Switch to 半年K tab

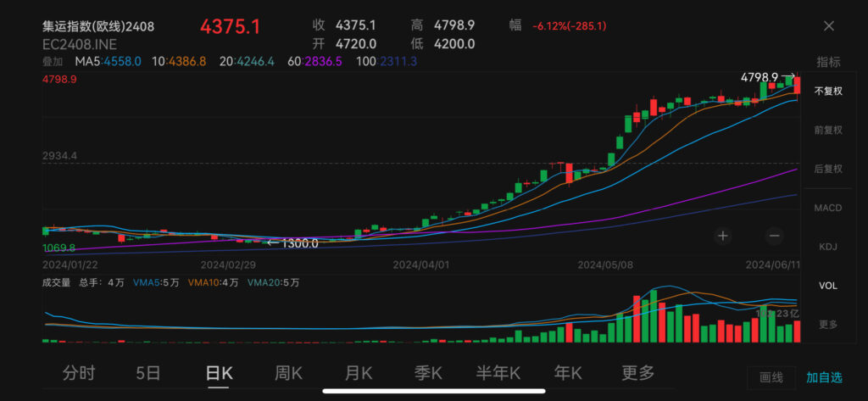(x=498, y=373)
